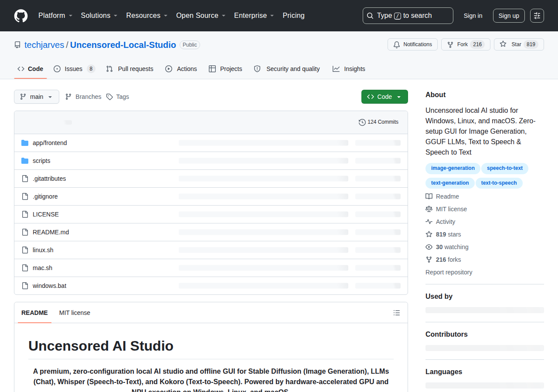Image resolution: width=558 pixels, height=392 pixels.
Task: Open the Insights tab
Action: (349, 69)
